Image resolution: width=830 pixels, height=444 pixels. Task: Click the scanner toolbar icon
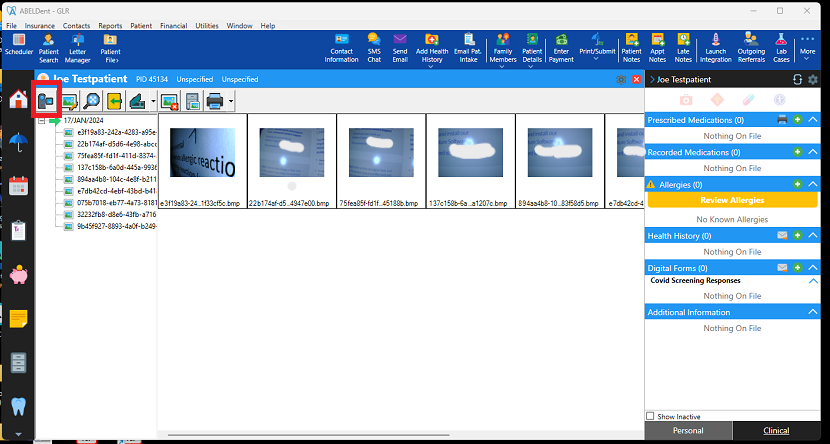click(x=137, y=101)
